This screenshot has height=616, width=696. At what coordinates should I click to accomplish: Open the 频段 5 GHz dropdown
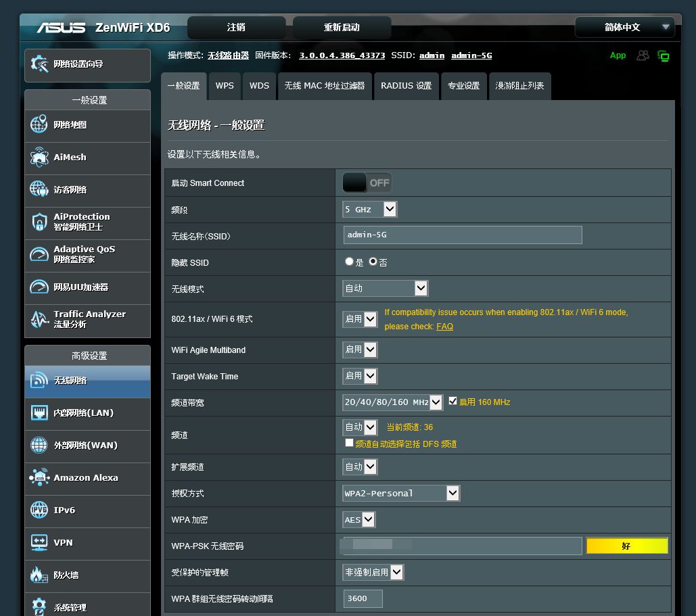tap(370, 210)
